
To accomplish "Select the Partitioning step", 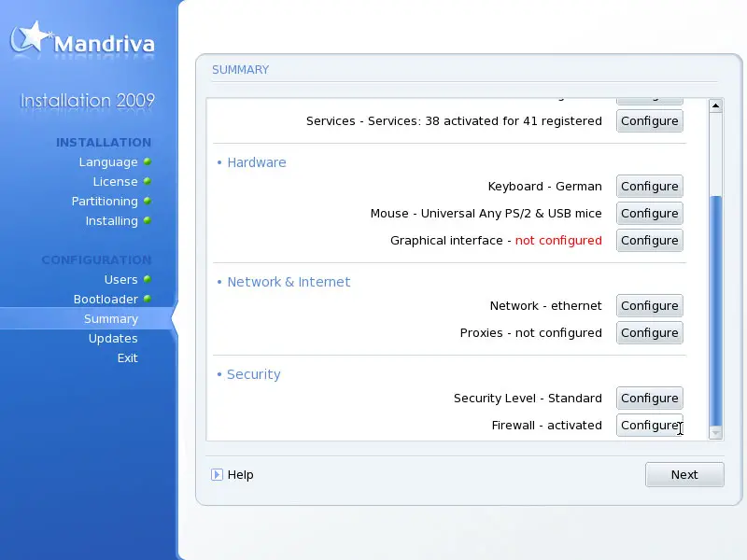I will [105, 202].
